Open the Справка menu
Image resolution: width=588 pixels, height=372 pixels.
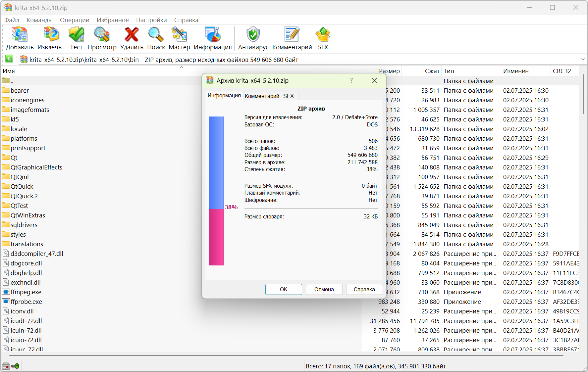click(186, 20)
